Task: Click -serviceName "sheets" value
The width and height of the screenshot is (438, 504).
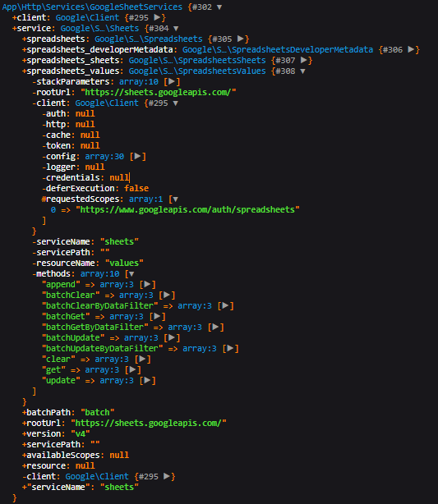Action: point(119,241)
